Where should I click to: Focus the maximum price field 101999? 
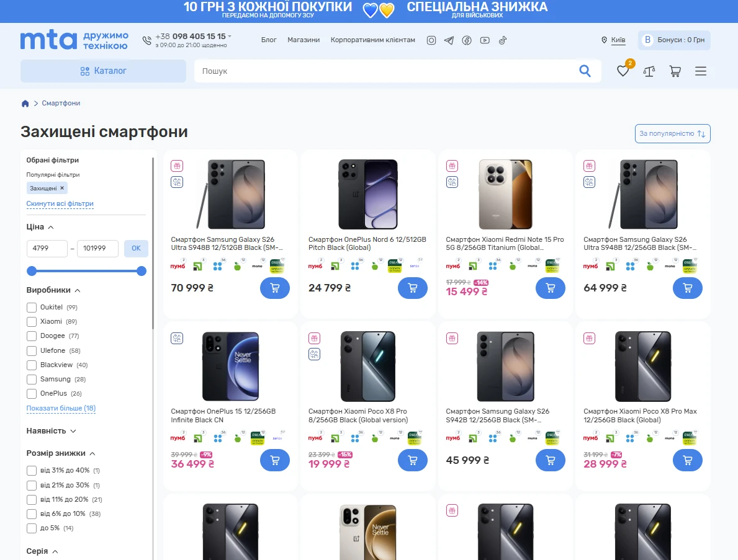tap(97, 248)
